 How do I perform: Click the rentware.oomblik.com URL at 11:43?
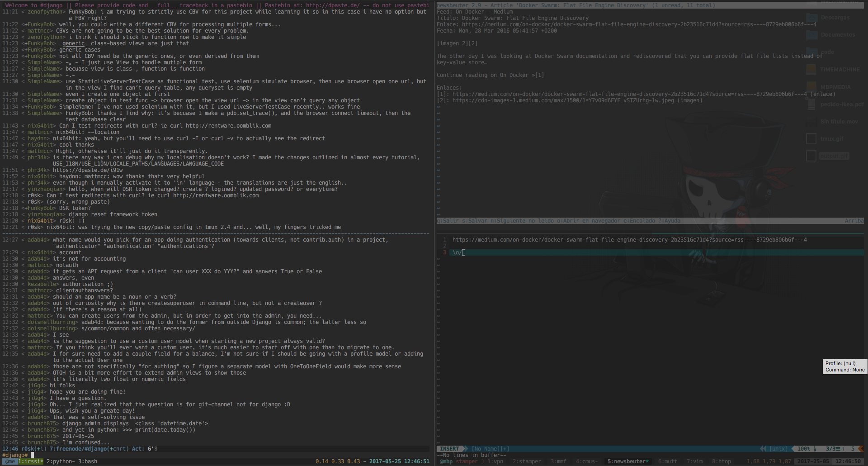pyautogui.click(x=228, y=126)
